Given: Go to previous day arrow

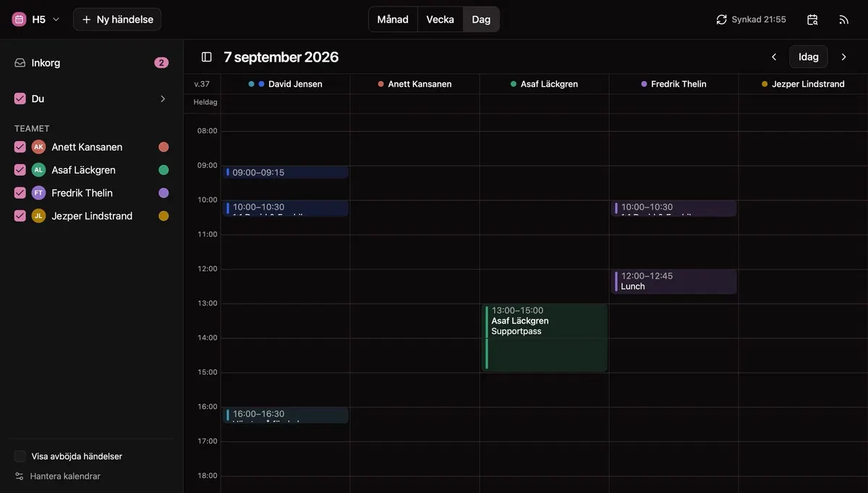Looking at the screenshot, I should 774,57.
